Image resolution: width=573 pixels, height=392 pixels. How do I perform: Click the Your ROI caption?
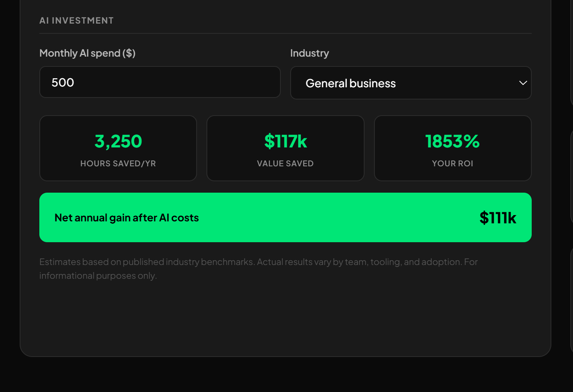[452, 163]
